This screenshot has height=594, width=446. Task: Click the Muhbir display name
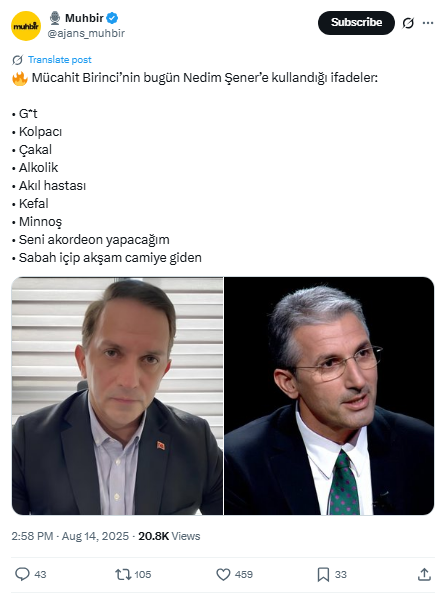pos(84,17)
